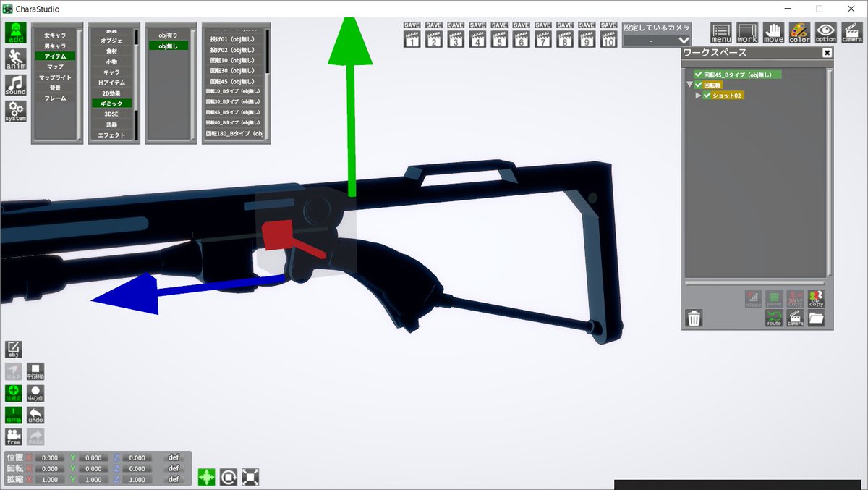The image size is (868, 490).
Task: Collapse the 回転軸 tree node
Action: (x=690, y=85)
